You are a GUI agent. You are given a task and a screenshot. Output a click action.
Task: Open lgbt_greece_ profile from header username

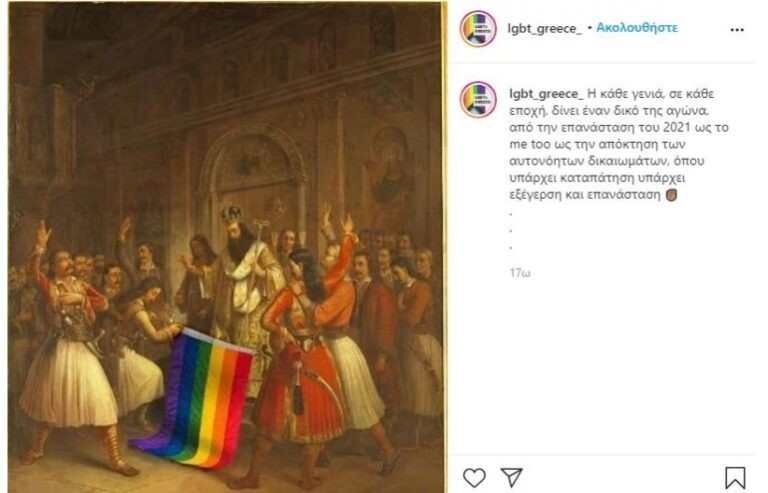544,28
